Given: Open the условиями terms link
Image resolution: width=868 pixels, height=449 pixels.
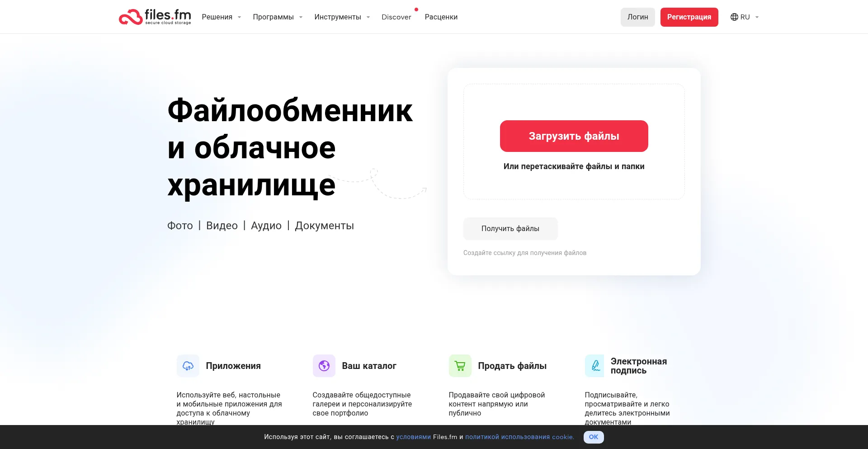Looking at the screenshot, I should pyautogui.click(x=414, y=437).
